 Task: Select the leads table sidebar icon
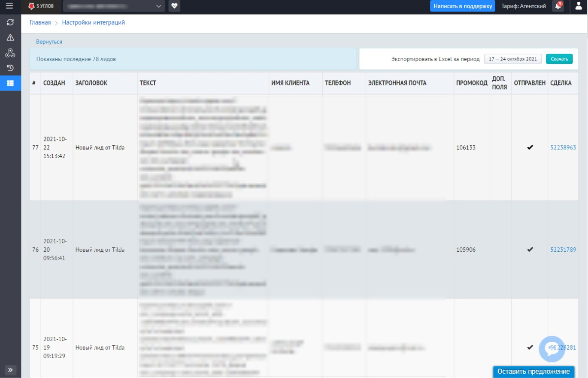pos(10,83)
